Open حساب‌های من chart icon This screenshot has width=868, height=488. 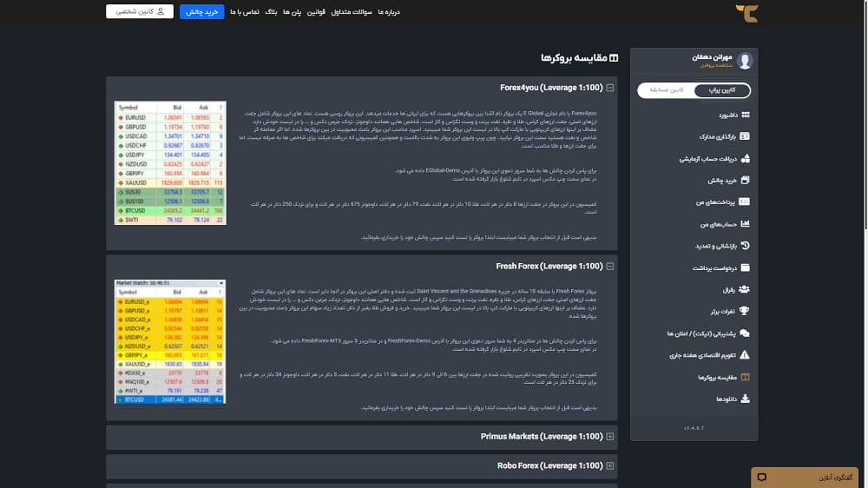coord(745,224)
